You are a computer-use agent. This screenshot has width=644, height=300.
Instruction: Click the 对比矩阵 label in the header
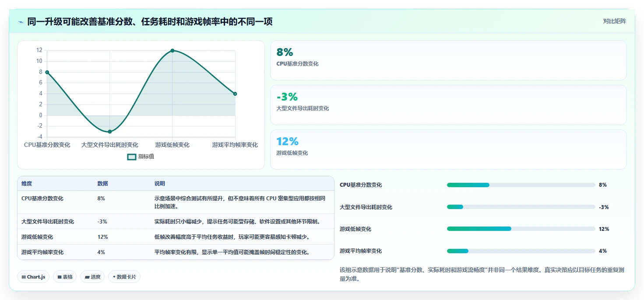[614, 21]
